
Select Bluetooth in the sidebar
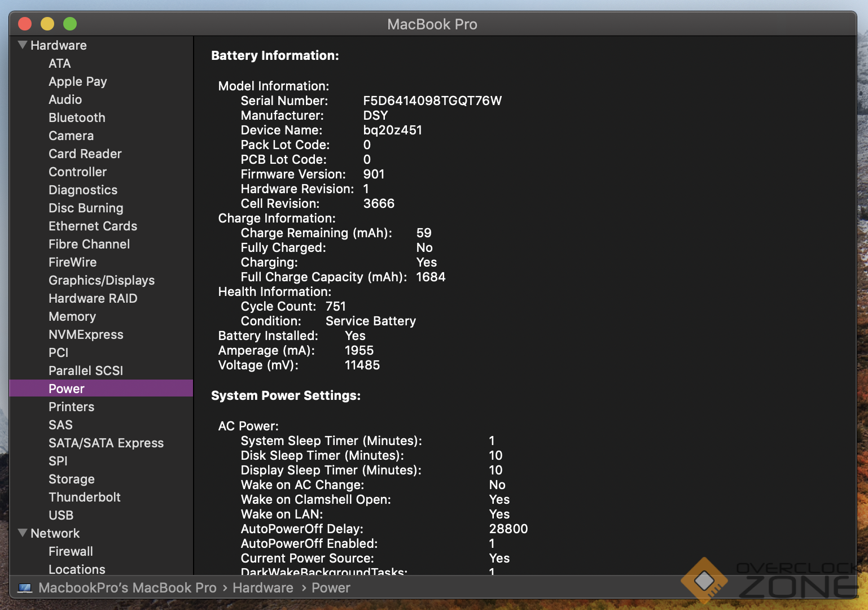click(77, 117)
